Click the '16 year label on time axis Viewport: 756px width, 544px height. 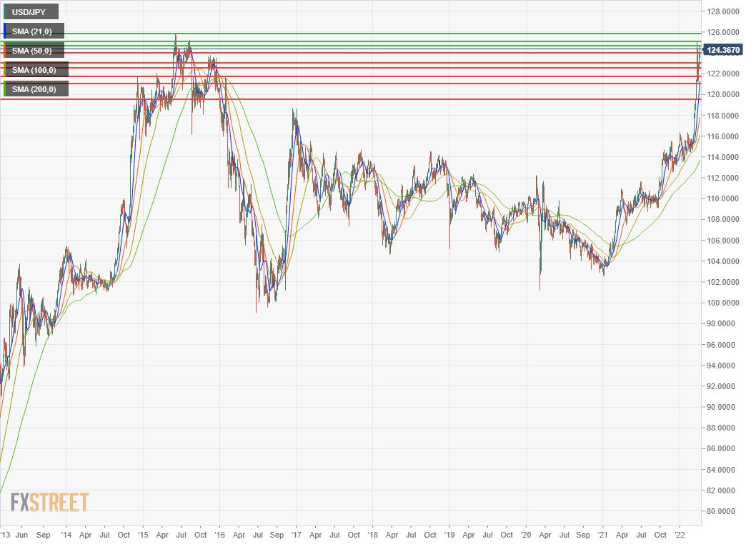(219, 535)
